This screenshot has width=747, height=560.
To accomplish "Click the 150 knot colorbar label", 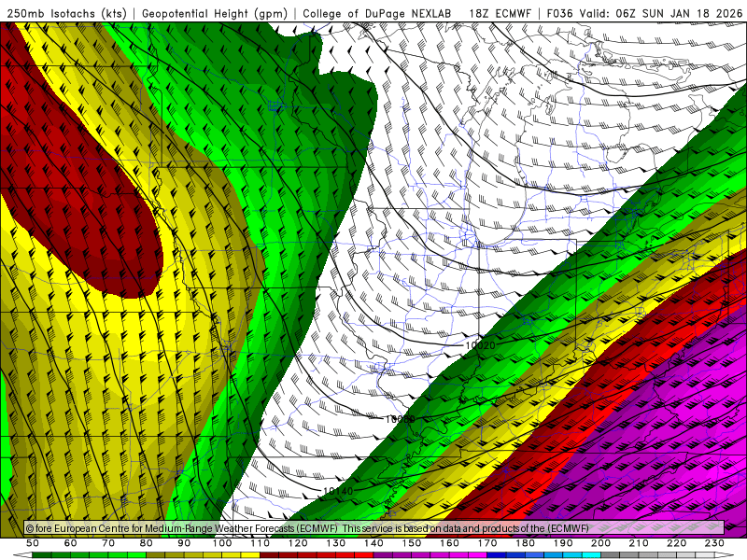I will (411, 543).
